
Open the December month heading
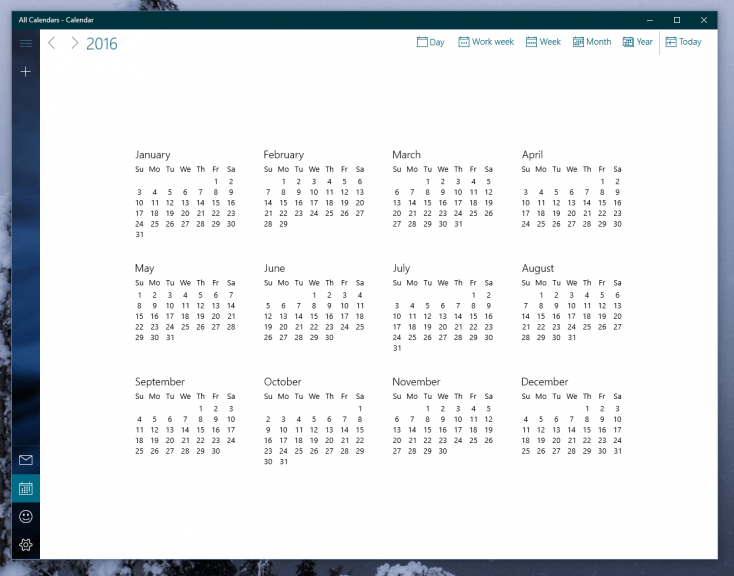[x=544, y=382]
